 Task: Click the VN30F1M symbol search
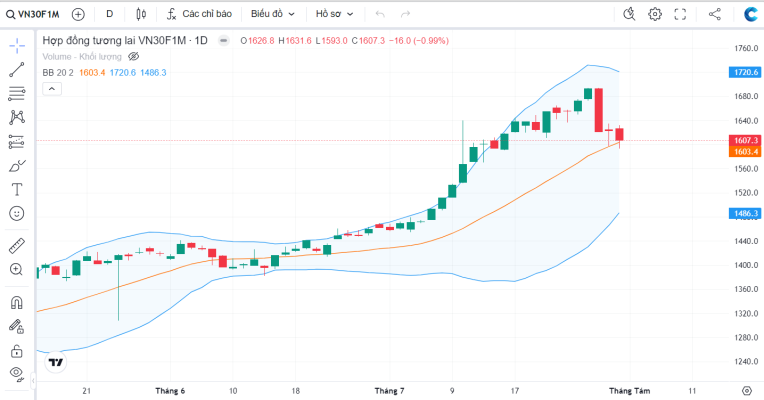(33, 14)
